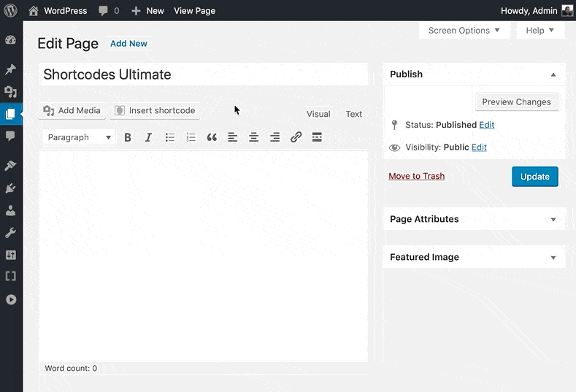
Task: Open the Plugins sidebar menu icon
Action: pos(10,188)
